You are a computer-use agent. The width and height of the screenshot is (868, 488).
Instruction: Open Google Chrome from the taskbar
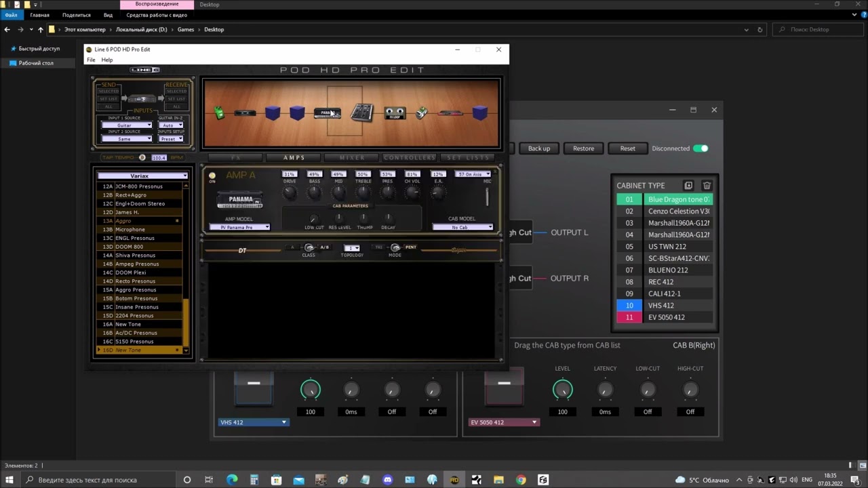521,480
